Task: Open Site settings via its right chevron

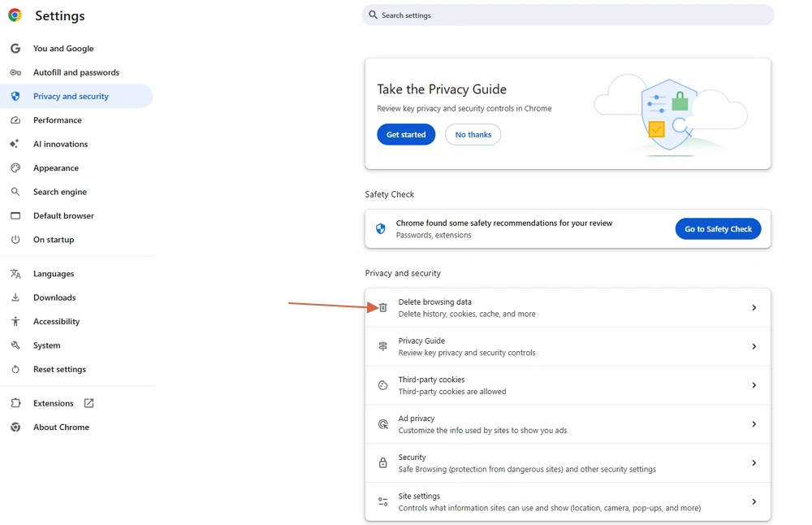Action: [x=754, y=501]
